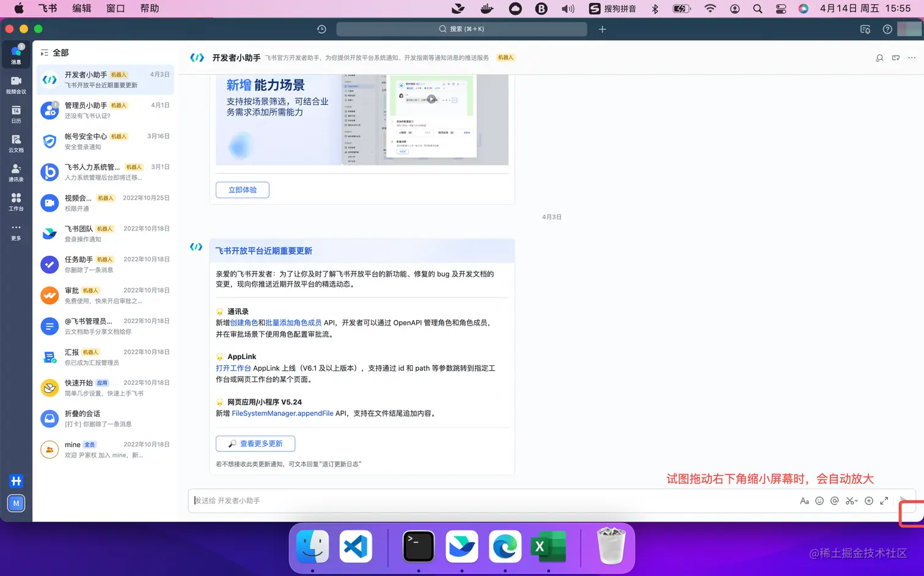Open Visual Studio Code from the Dock
The image size is (924, 576).
point(356,546)
